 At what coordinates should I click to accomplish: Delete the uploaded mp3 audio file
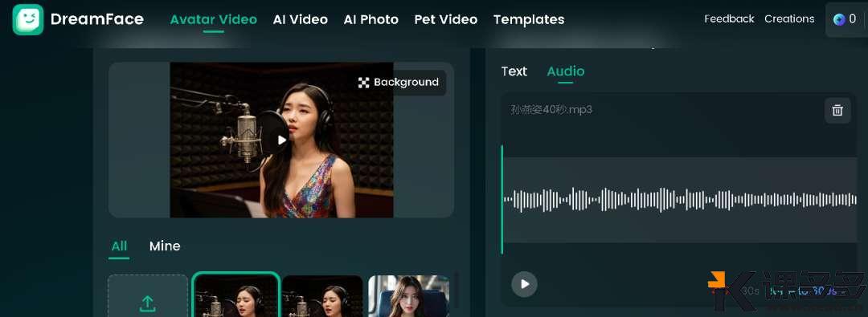point(837,110)
